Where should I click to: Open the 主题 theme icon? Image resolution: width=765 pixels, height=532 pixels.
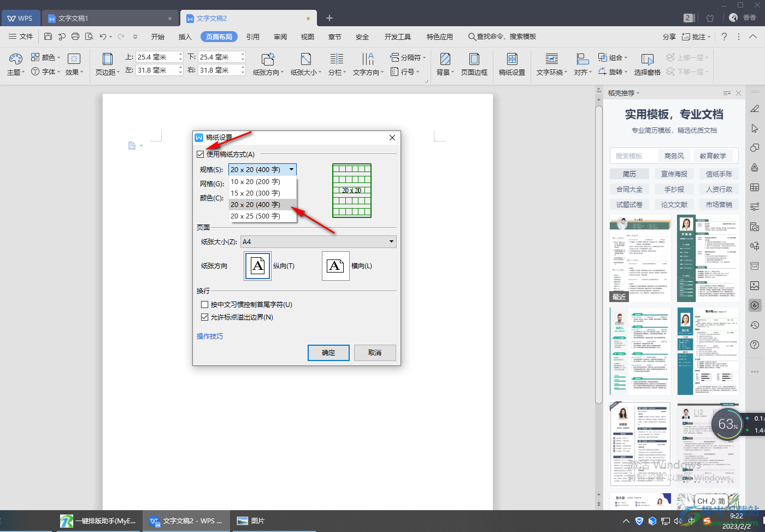tap(16, 59)
